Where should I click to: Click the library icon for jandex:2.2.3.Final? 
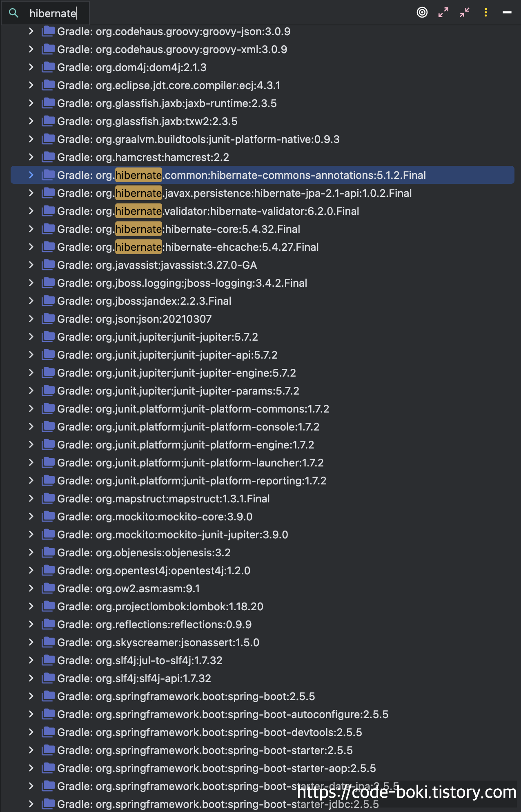click(48, 301)
